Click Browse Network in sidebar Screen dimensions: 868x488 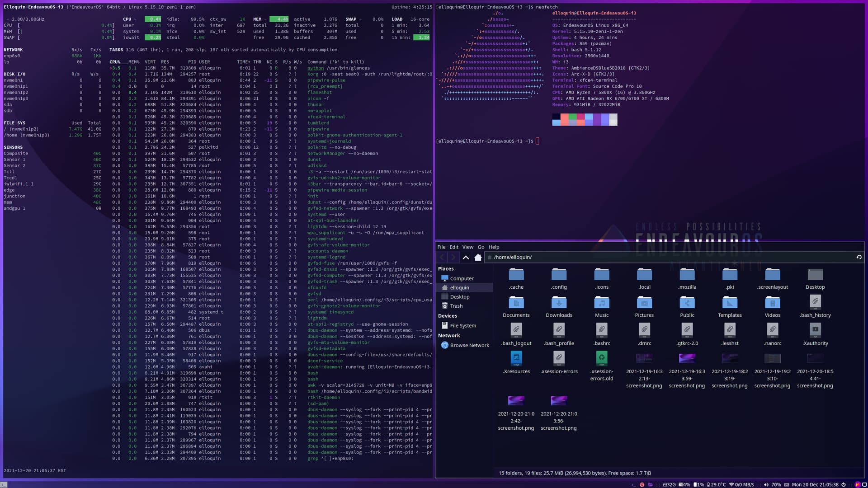tap(464, 345)
